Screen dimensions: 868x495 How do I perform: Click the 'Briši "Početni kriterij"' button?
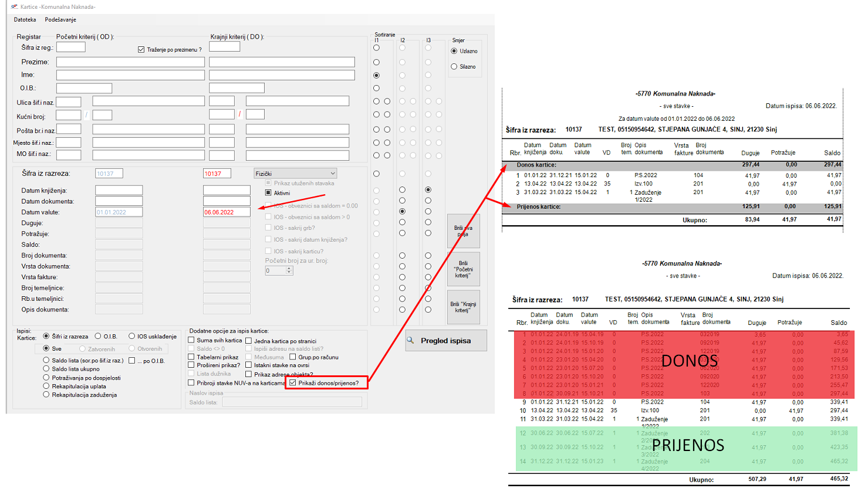(x=463, y=269)
